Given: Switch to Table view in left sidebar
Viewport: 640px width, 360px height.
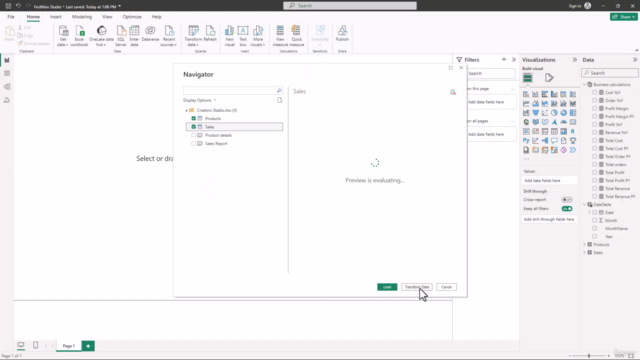Looking at the screenshot, I should (x=7, y=73).
